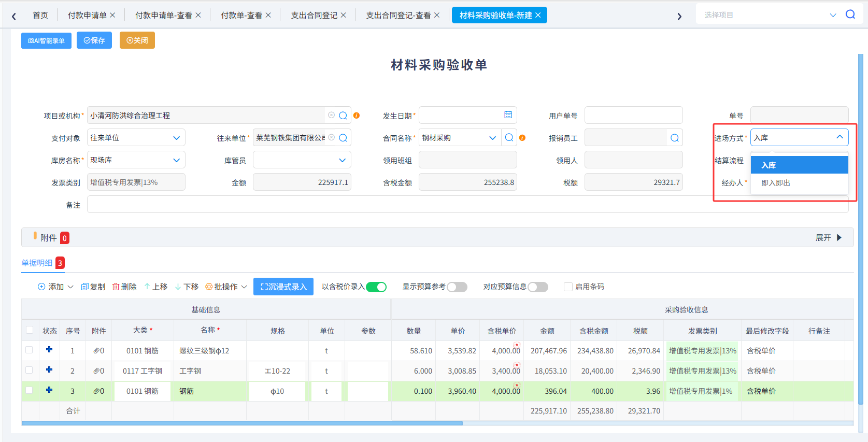This screenshot has height=442, width=868.
Task: Click the right arrow to scroll tabs forward
Action: pyautogui.click(x=679, y=16)
